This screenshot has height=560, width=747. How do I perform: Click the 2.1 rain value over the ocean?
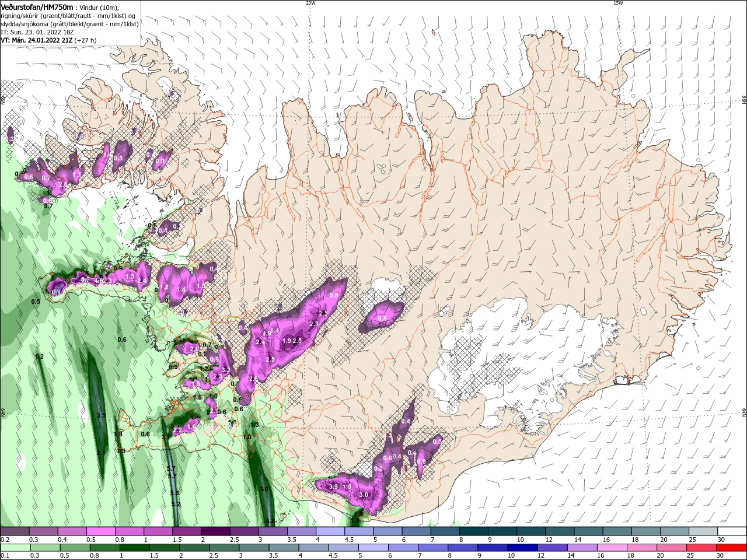click(101, 453)
